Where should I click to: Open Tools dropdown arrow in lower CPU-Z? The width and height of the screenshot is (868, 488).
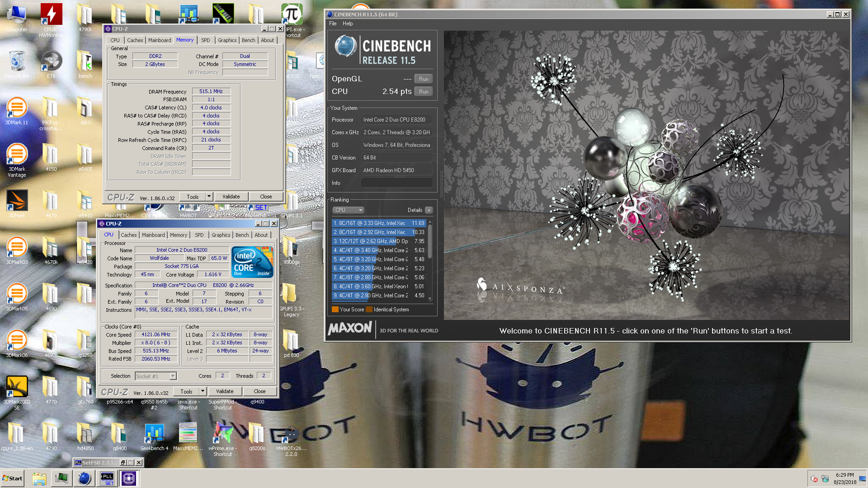pyautogui.click(x=203, y=391)
